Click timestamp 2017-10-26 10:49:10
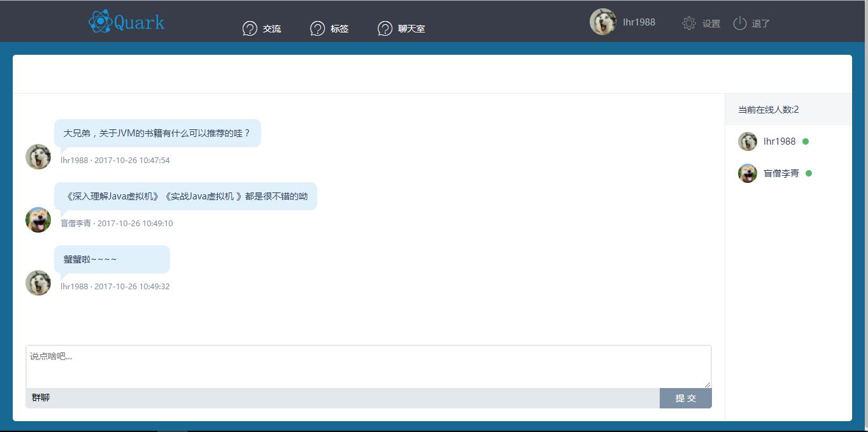The image size is (868, 432). (x=135, y=224)
